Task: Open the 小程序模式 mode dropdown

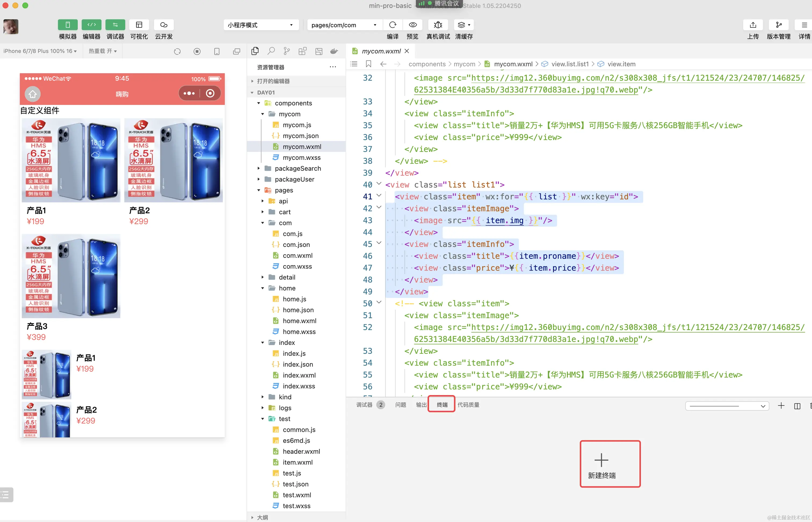Action: point(260,25)
